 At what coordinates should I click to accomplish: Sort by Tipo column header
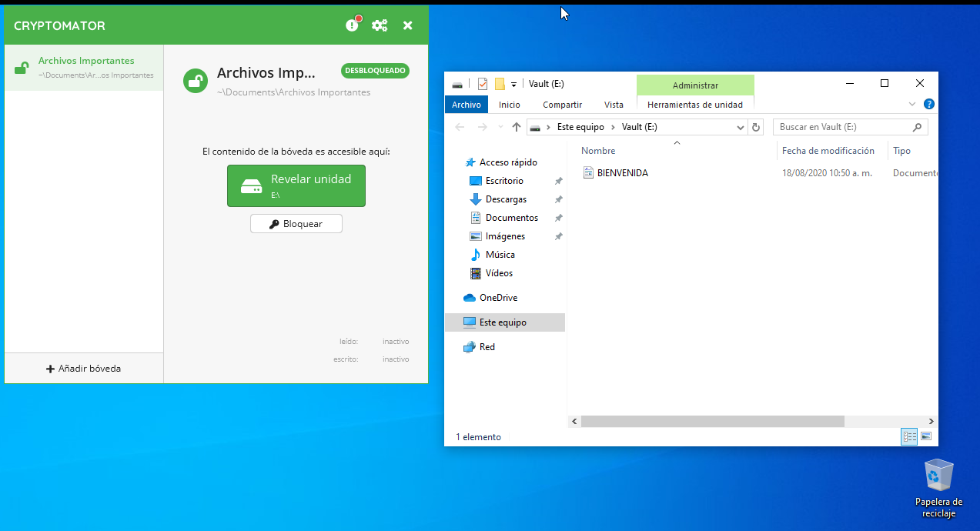pos(902,151)
